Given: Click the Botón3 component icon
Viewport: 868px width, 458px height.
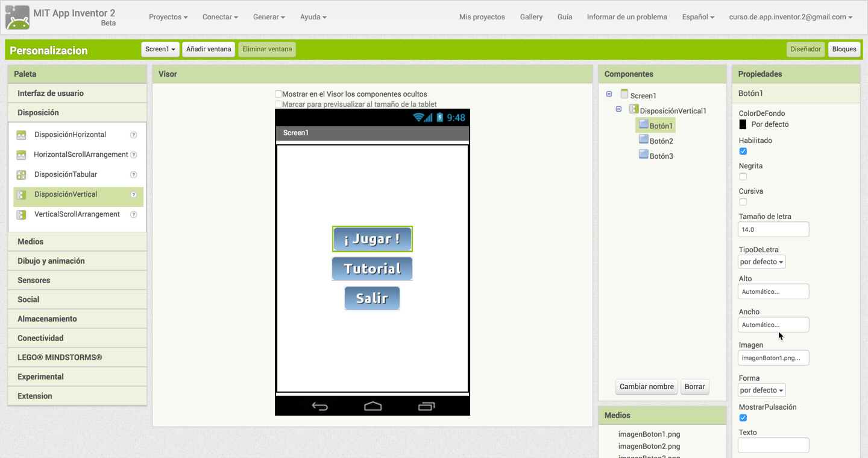Looking at the screenshot, I should coord(643,154).
